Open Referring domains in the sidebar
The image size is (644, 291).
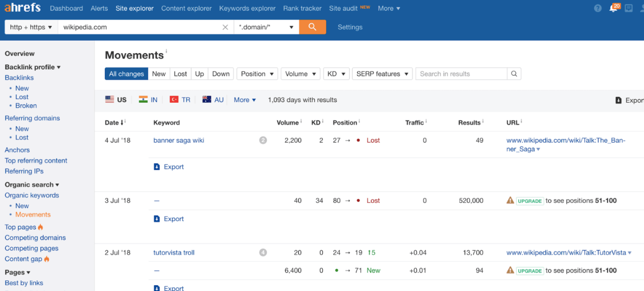(32, 118)
